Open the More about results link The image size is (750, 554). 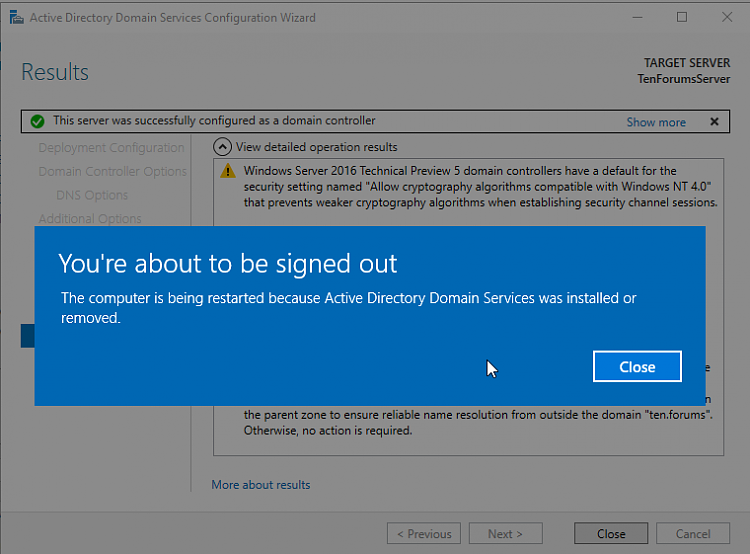coord(261,485)
